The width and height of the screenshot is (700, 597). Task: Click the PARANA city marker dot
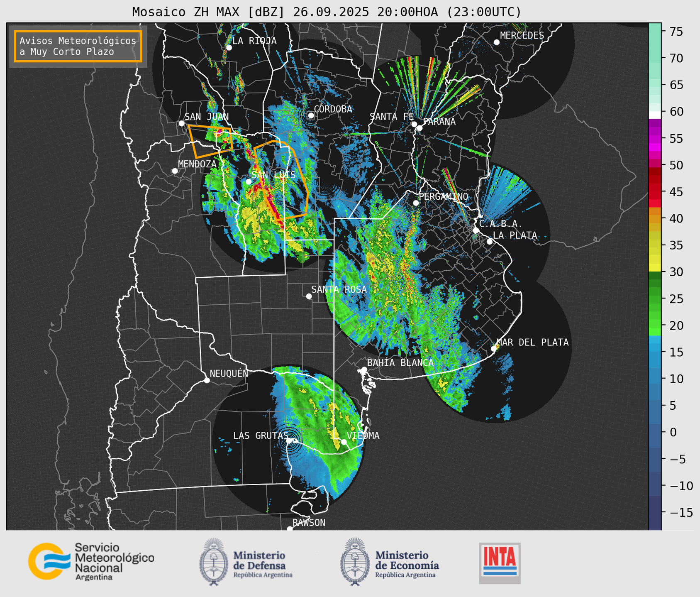420,128
